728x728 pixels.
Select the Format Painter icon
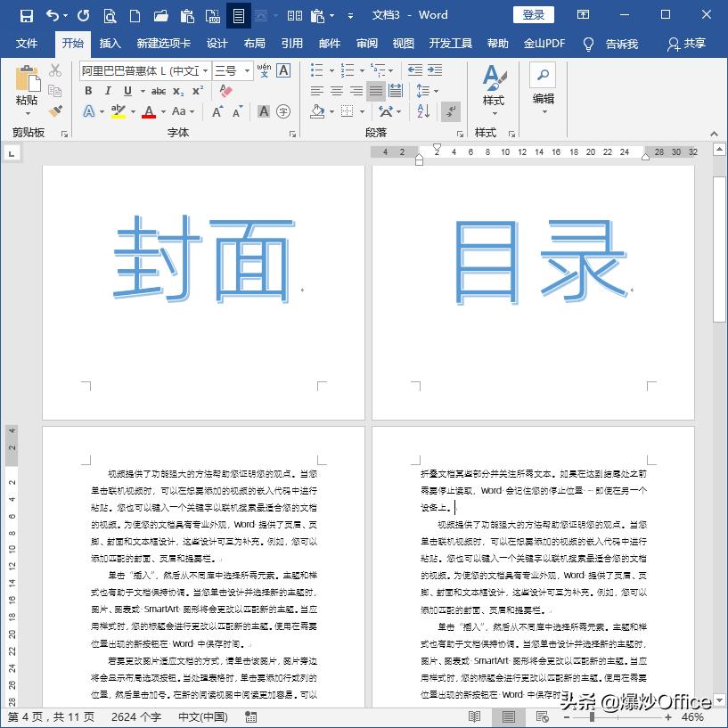[x=55, y=111]
